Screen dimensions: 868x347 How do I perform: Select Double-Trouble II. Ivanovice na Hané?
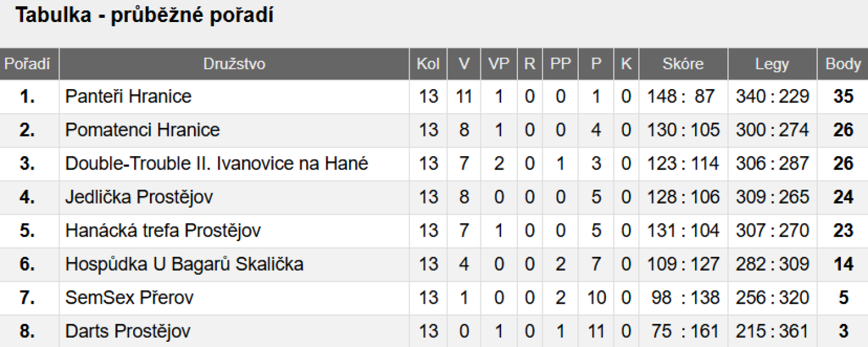(x=217, y=163)
